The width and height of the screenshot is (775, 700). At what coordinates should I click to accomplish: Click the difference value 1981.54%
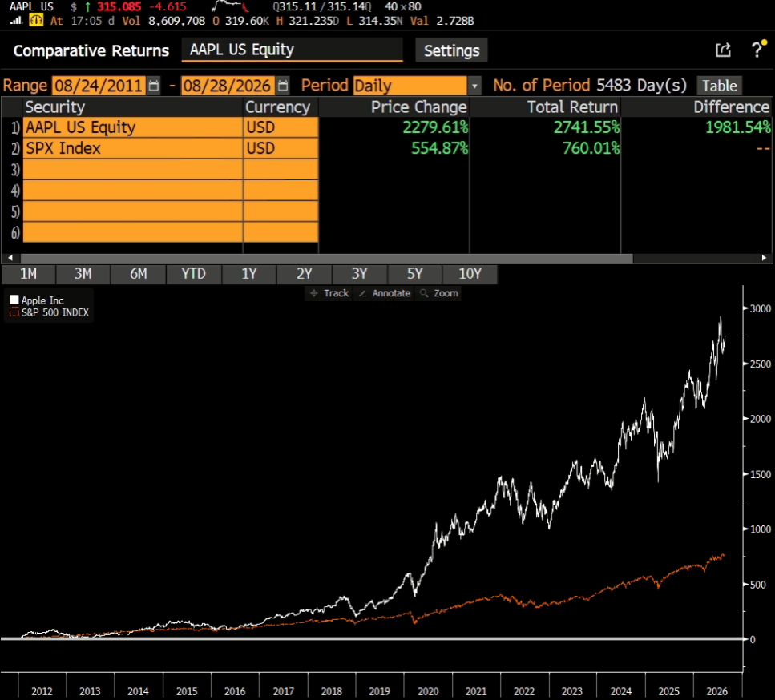click(x=738, y=127)
